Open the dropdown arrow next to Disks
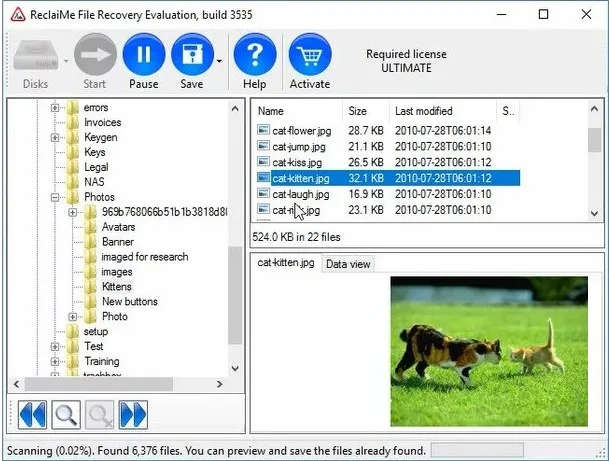 click(66, 61)
